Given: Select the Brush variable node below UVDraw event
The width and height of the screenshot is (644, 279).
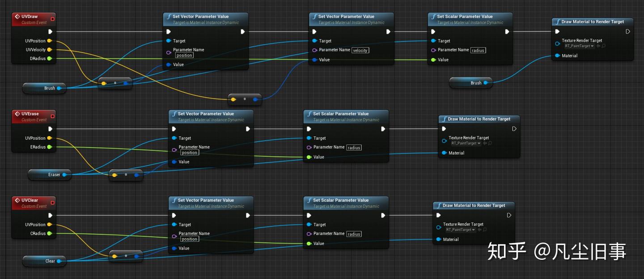Looking at the screenshot, I should (x=44, y=88).
